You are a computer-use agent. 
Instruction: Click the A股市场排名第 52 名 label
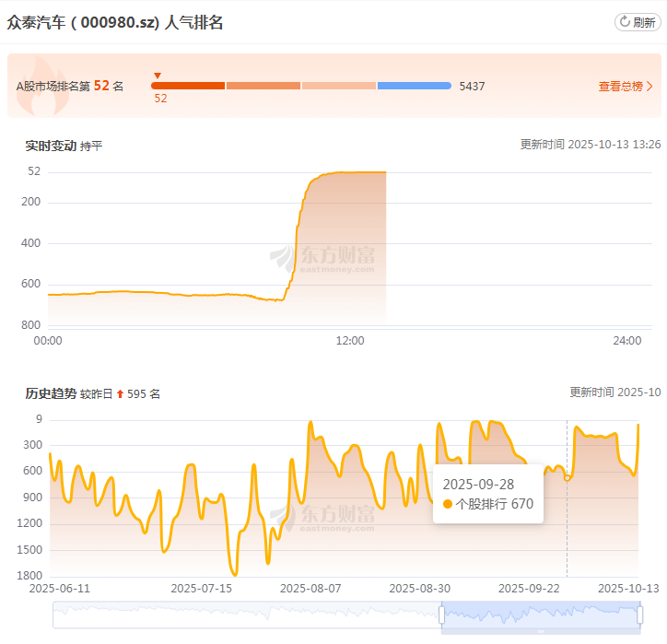tap(70, 86)
